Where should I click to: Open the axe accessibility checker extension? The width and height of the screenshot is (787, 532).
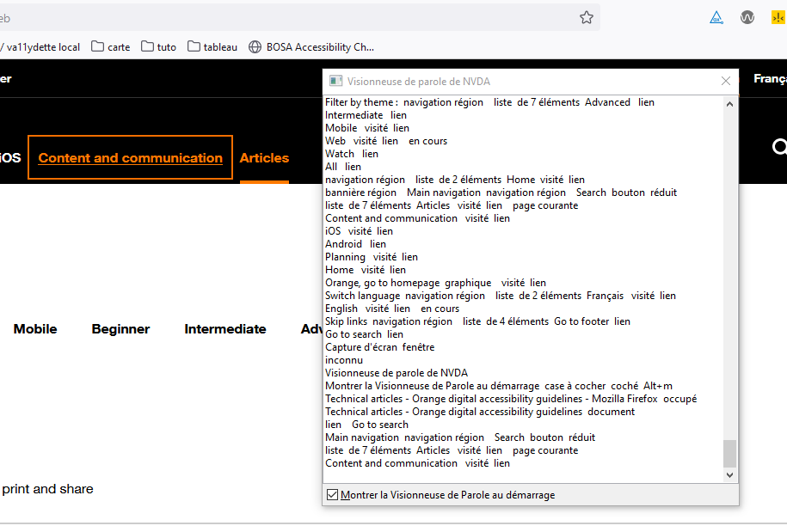716,16
